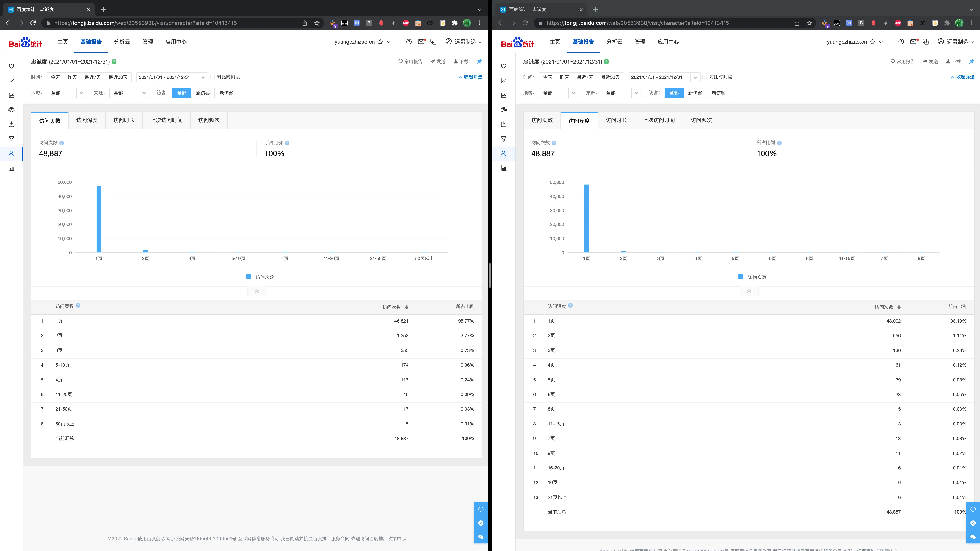Image resolution: width=980 pixels, height=551 pixels.
Task: Star the yuangezhizao.cn site in left window
Action: pos(380,42)
